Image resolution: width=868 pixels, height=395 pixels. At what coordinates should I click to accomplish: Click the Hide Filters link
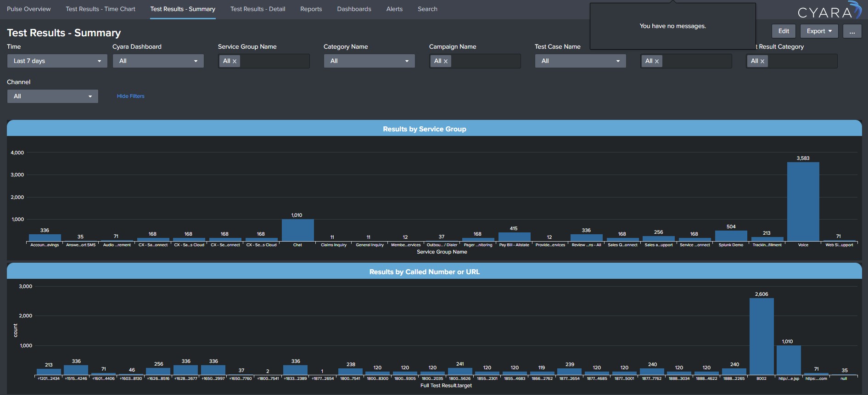tap(130, 96)
